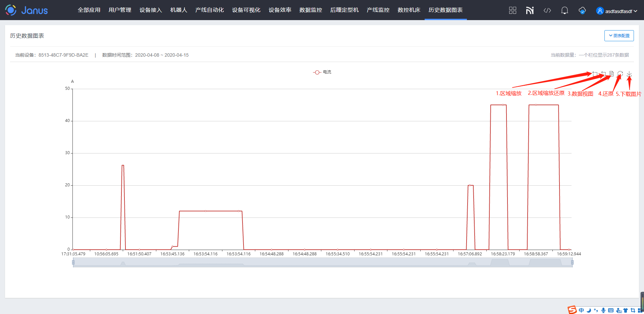The image size is (644, 314).
Task: Click the Janus logo icon
Action: pos(11,10)
